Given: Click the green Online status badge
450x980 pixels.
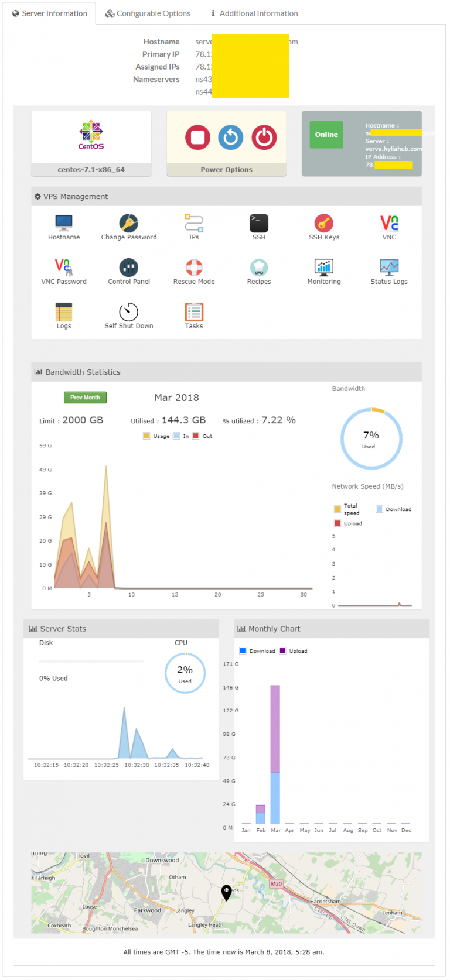Looking at the screenshot, I should pyautogui.click(x=326, y=135).
